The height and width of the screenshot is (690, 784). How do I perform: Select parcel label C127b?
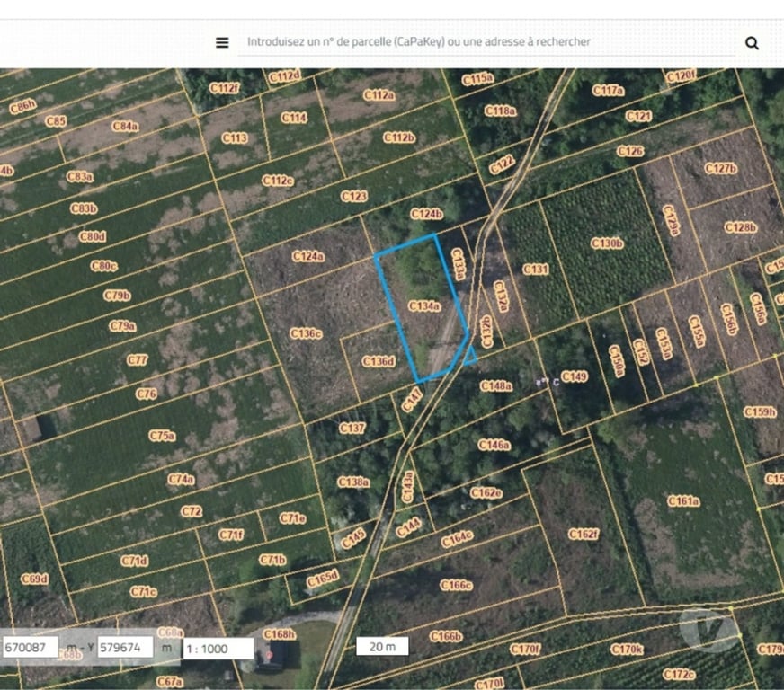tap(720, 168)
